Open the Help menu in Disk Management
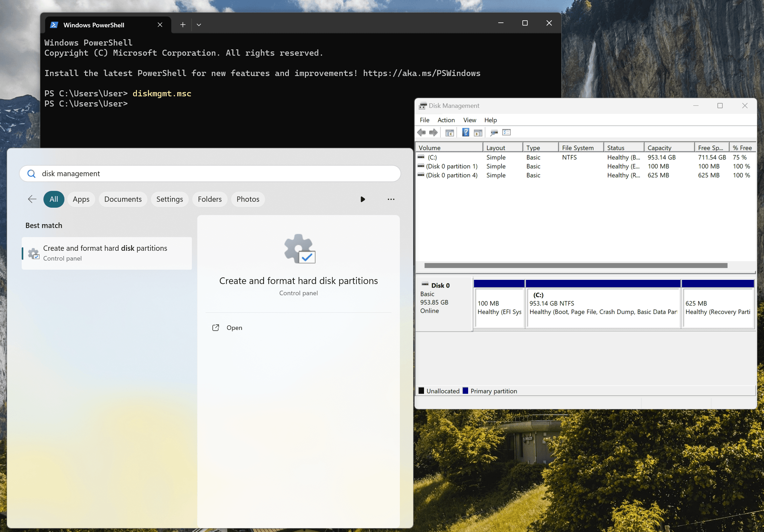The image size is (764, 532). tap(491, 120)
